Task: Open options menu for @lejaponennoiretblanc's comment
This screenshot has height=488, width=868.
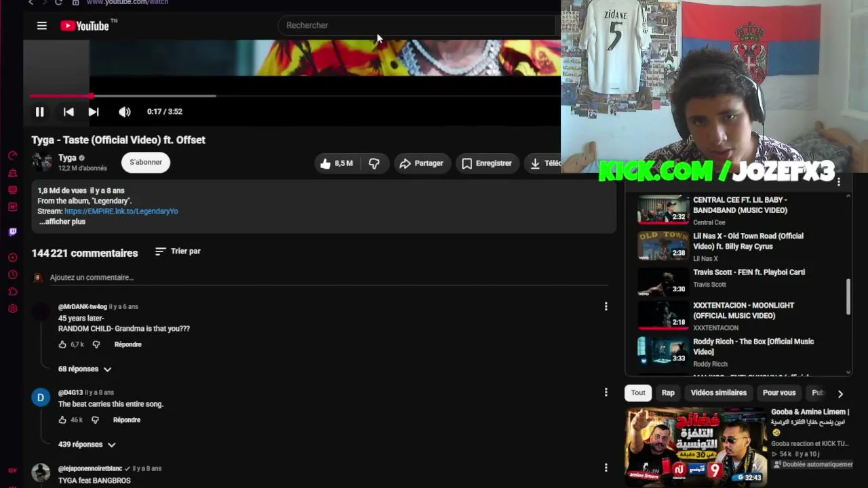Action: pyautogui.click(x=606, y=468)
